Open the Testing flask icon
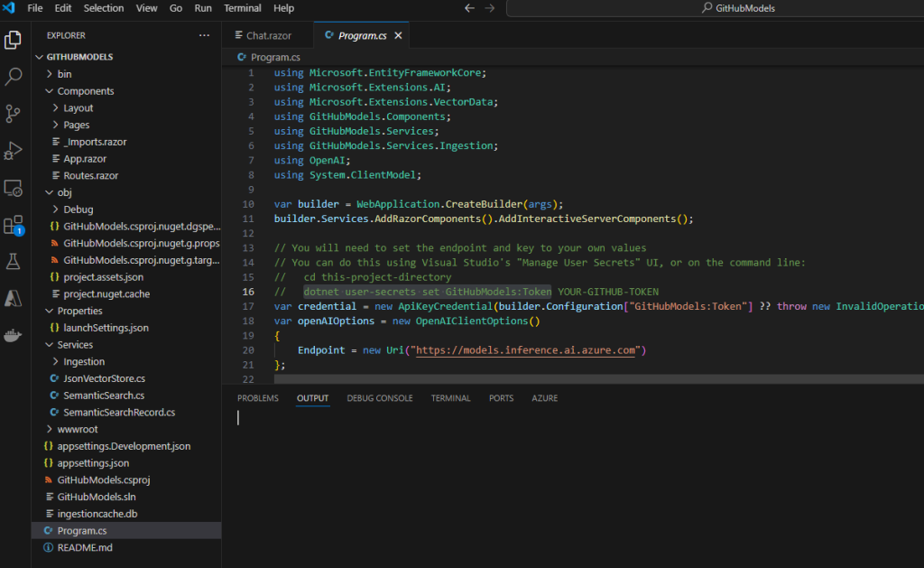The width and height of the screenshot is (924, 568). click(x=13, y=261)
